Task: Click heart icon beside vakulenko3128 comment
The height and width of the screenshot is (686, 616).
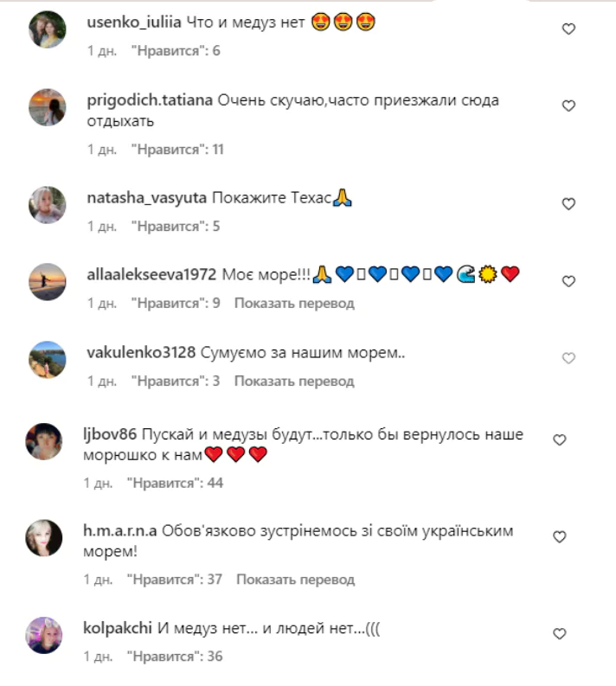Action: pos(568,358)
